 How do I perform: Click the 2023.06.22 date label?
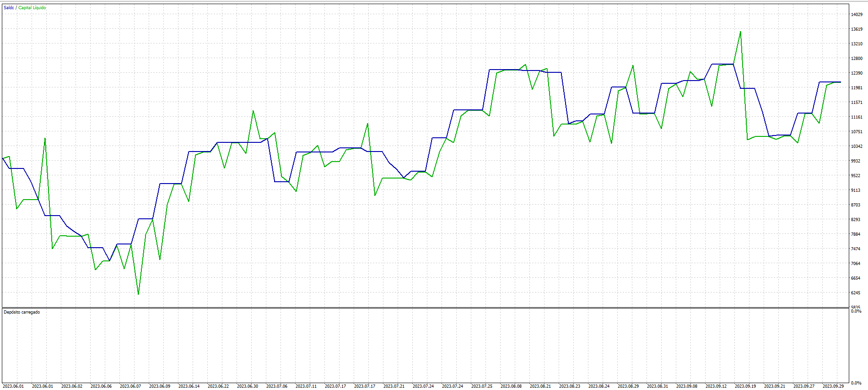coord(218,386)
